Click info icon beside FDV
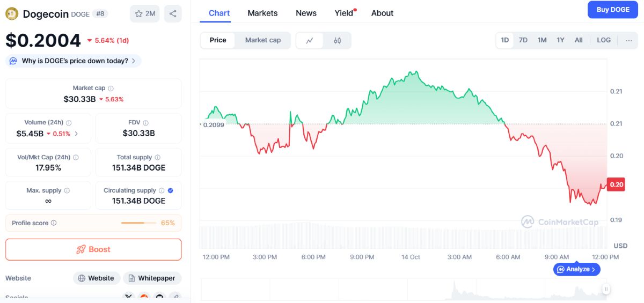This screenshot has width=644, height=303. (x=146, y=123)
